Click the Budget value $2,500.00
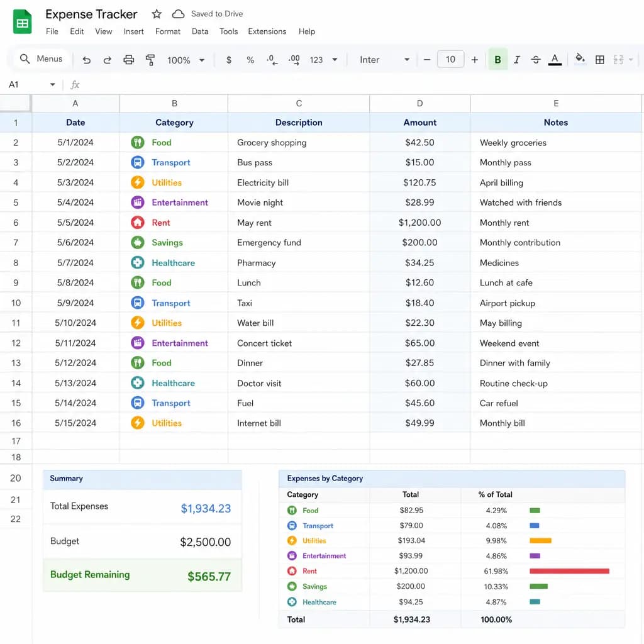This screenshot has height=644, width=644. pos(206,542)
